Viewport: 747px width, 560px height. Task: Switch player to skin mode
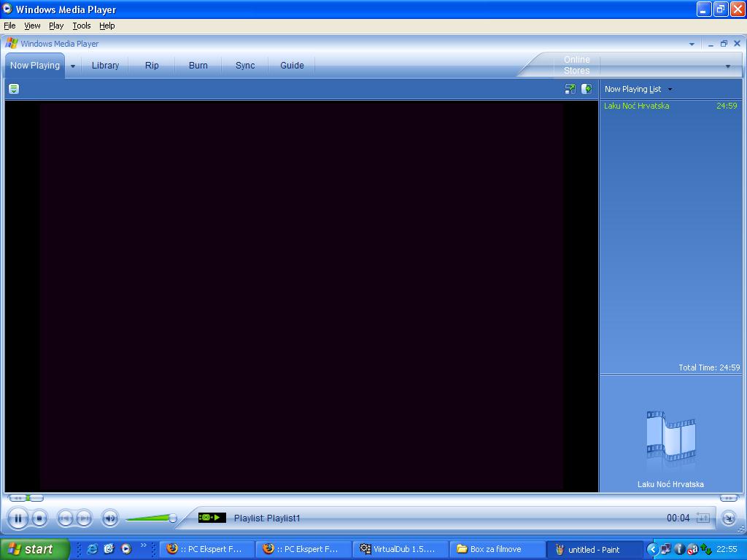pyautogui.click(x=728, y=518)
